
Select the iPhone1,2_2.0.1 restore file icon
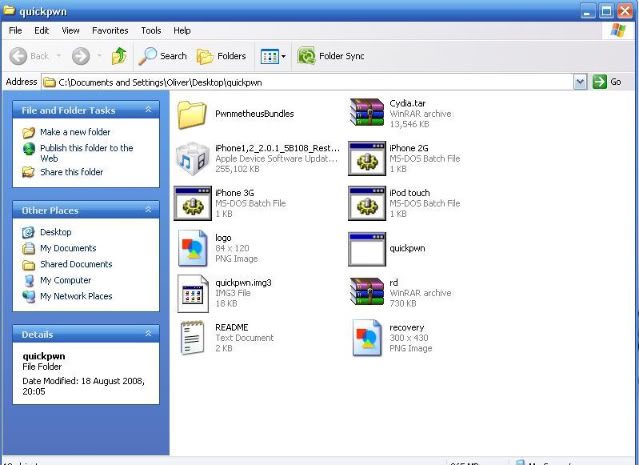(192, 159)
